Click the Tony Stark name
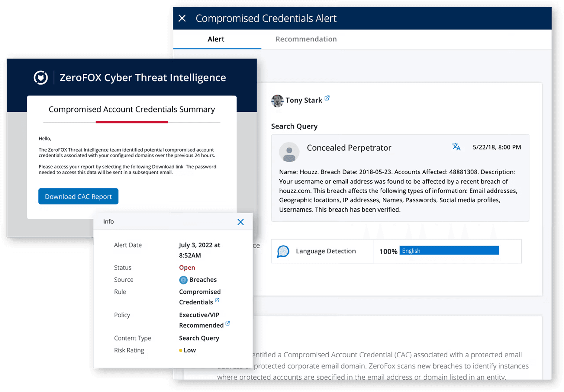This screenshot has width=564, height=392. point(304,100)
